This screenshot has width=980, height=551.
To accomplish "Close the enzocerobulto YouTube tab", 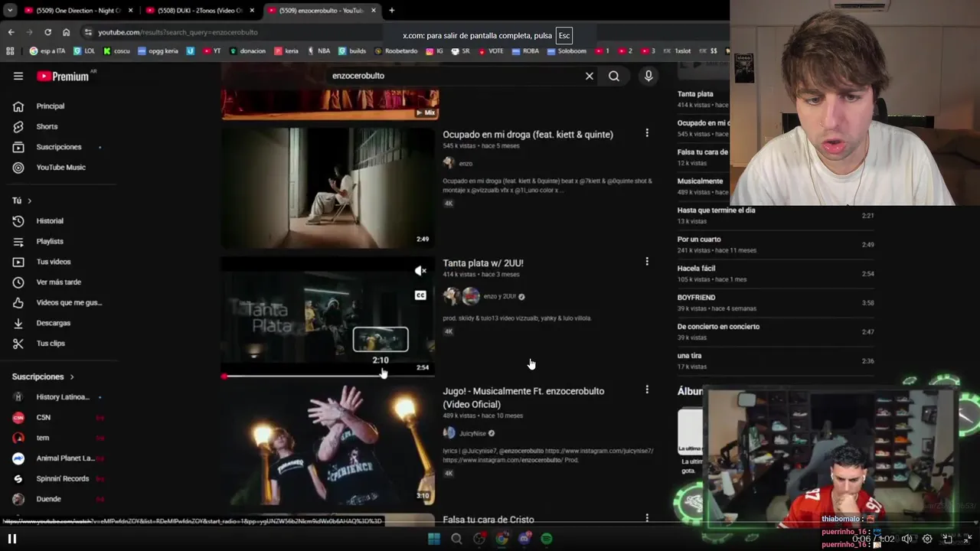I will click(374, 10).
